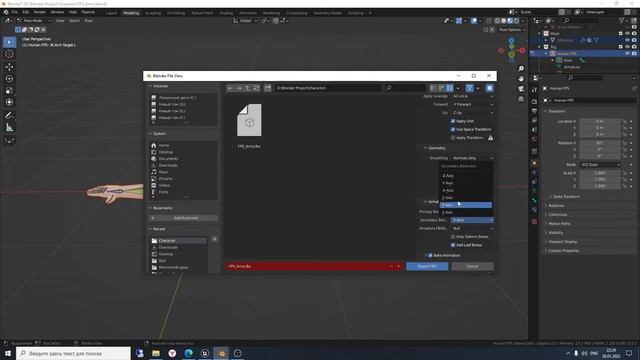Open the Windows Start menu
Image resolution: width=640 pixels, height=360 pixels.
click(x=8, y=353)
